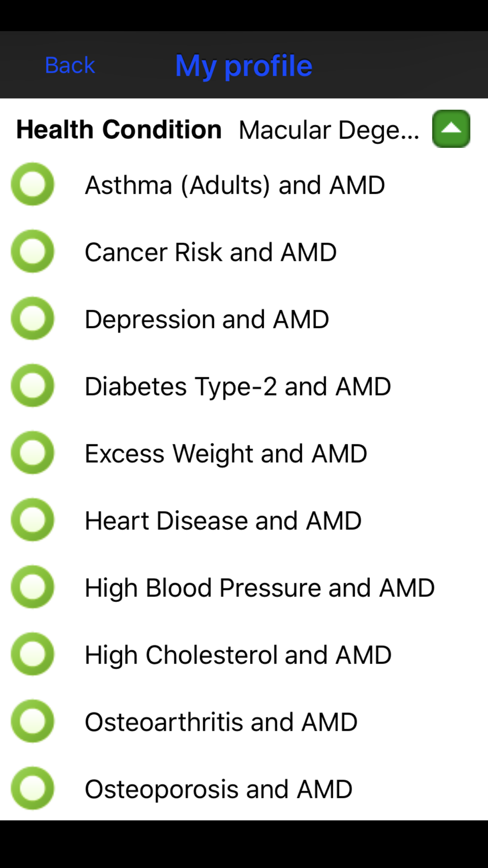Tap the Diabetes Type-2 and AMD text
The width and height of the screenshot is (488, 868).
(x=238, y=387)
